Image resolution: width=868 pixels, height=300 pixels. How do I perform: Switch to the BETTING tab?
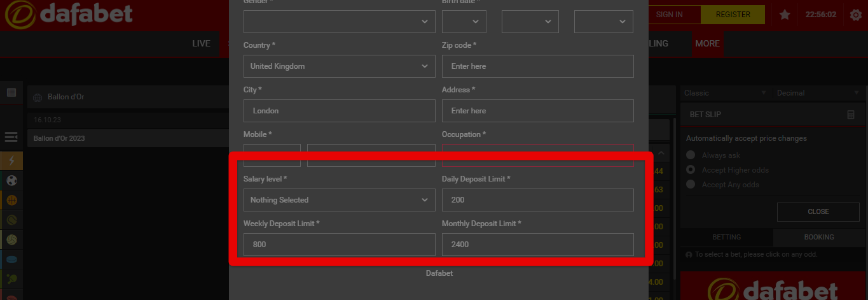click(x=727, y=237)
